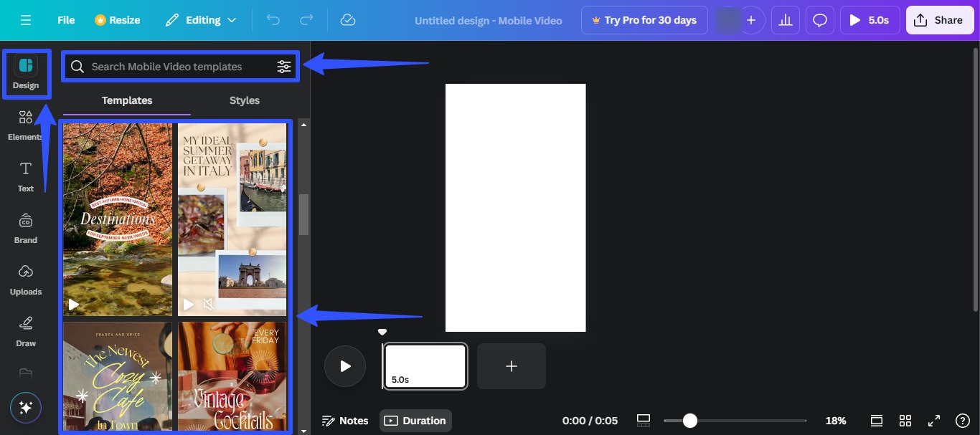Open template search filters icon
This screenshot has width=980, height=435.
(x=284, y=66)
